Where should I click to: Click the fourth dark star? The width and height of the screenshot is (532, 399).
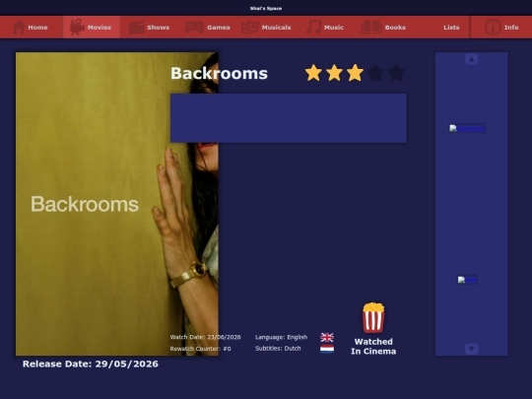pyautogui.click(x=375, y=73)
